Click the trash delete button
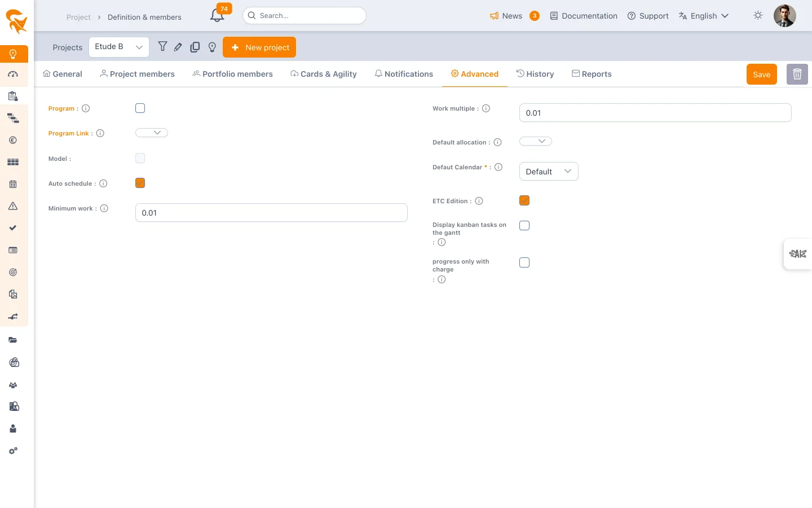 [797, 75]
